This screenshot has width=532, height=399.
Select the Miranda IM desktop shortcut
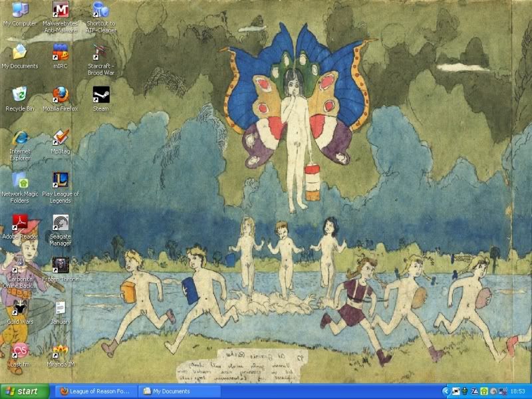click(61, 355)
